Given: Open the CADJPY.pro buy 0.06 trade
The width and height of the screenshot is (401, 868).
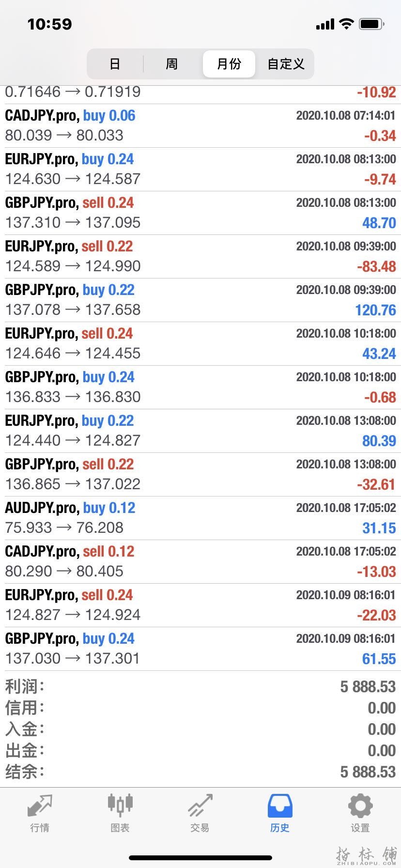Looking at the screenshot, I should pos(200,125).
